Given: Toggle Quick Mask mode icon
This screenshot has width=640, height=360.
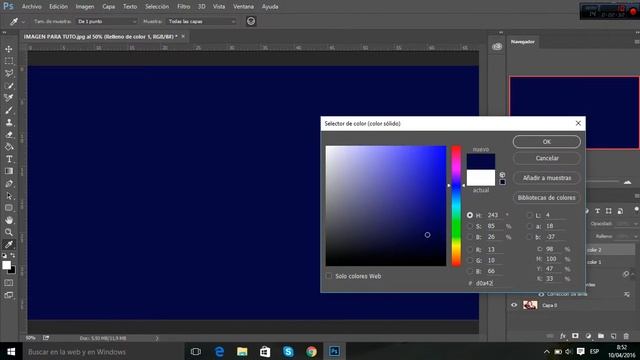Looking at the screenshot, I should pyautogui.click(x=9, y=282).
